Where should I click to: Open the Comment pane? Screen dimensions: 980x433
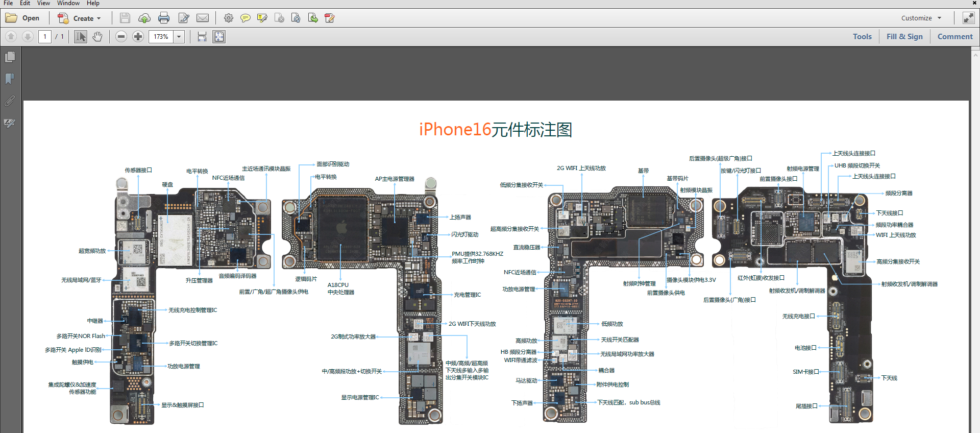click(x=954, y=37)
